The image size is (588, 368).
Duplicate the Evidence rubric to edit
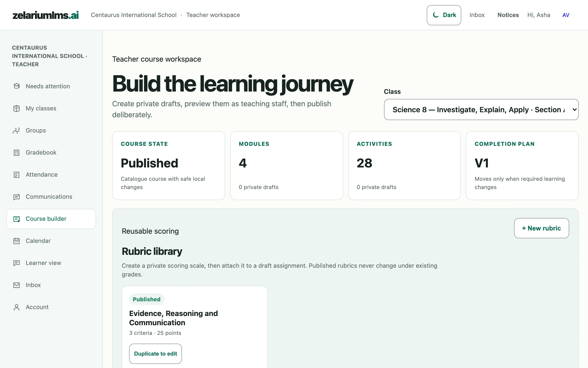(x=155, y=354)
